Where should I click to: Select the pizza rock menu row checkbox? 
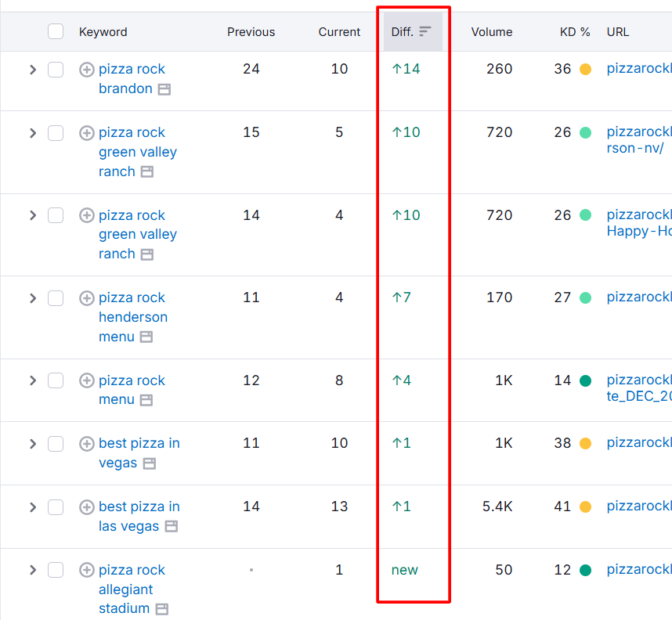[x=56, y=380]
